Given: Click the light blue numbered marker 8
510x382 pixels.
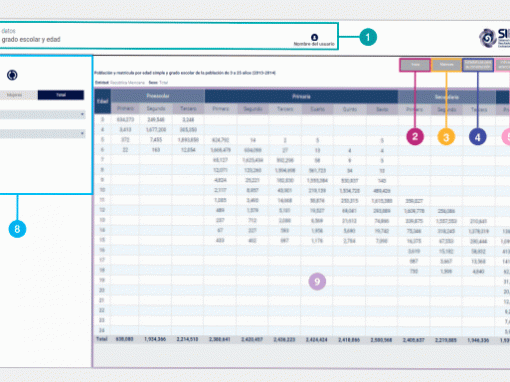Looking at the screenshot, I should click(x=17, y=229).
